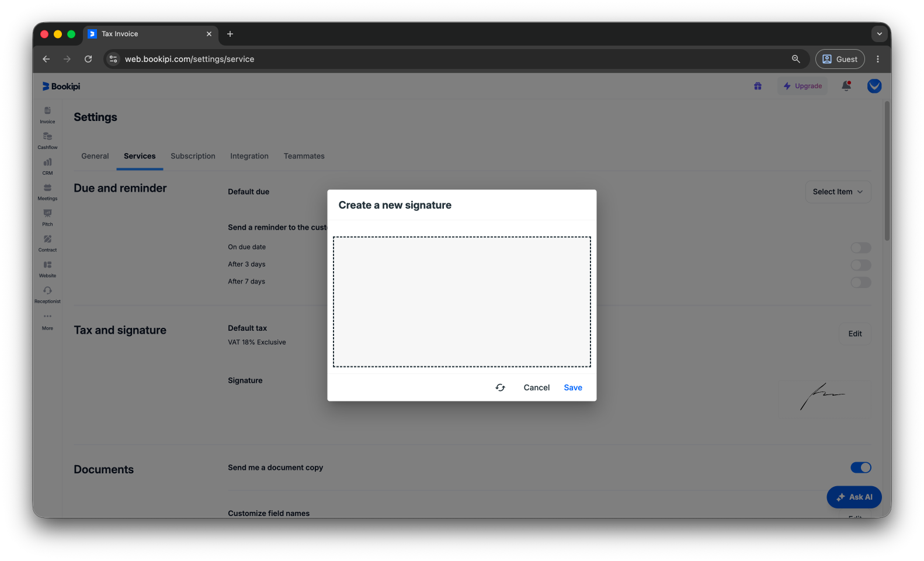Viewport: 924px width, 561px height.
Task: Open the Cashflow sidebar icon
Action: (x=47, y=141)
